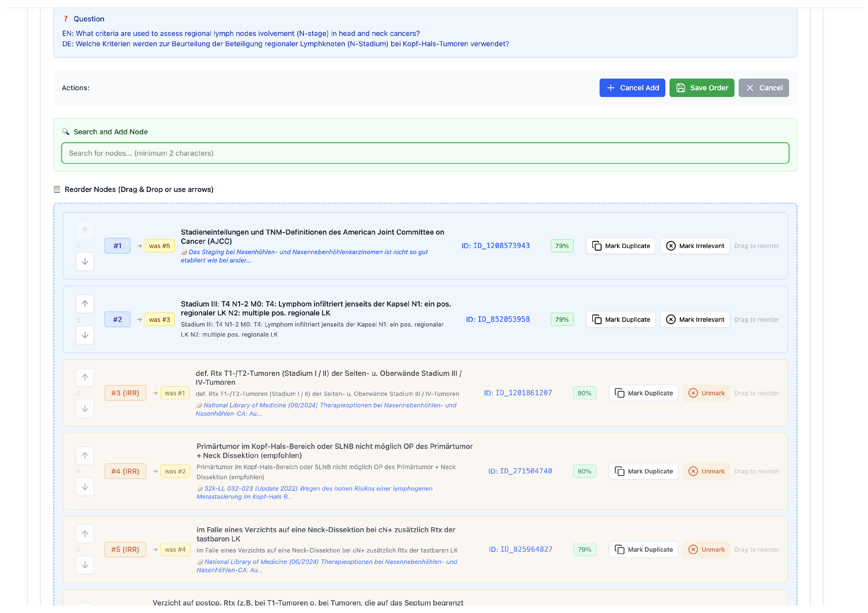
Task: Mark node #2 as duplicate
Action: 620,320
